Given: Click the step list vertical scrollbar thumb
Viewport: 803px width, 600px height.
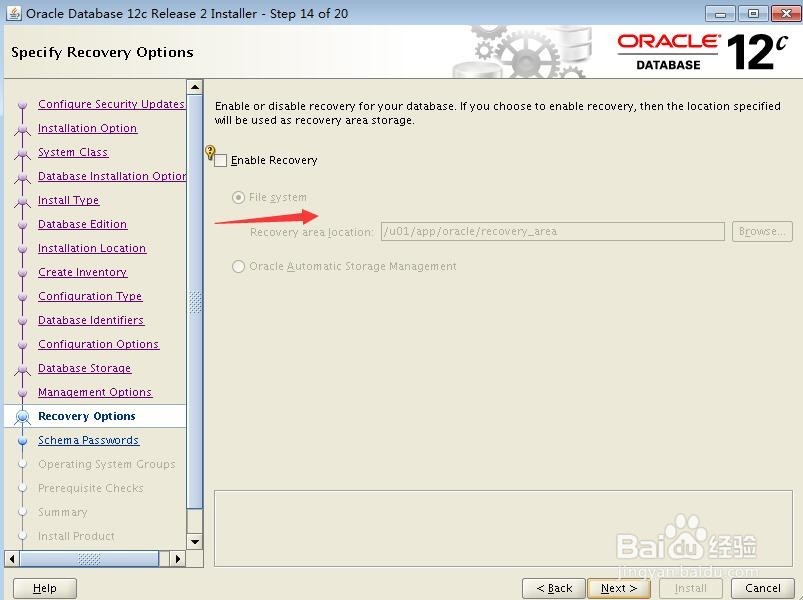Looking at the screenshot, I should 195,302.
